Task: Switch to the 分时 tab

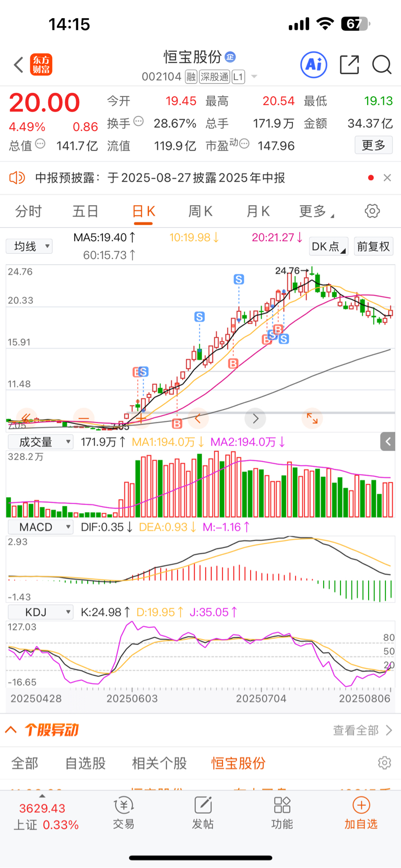Action: click(x=28, y=211)
